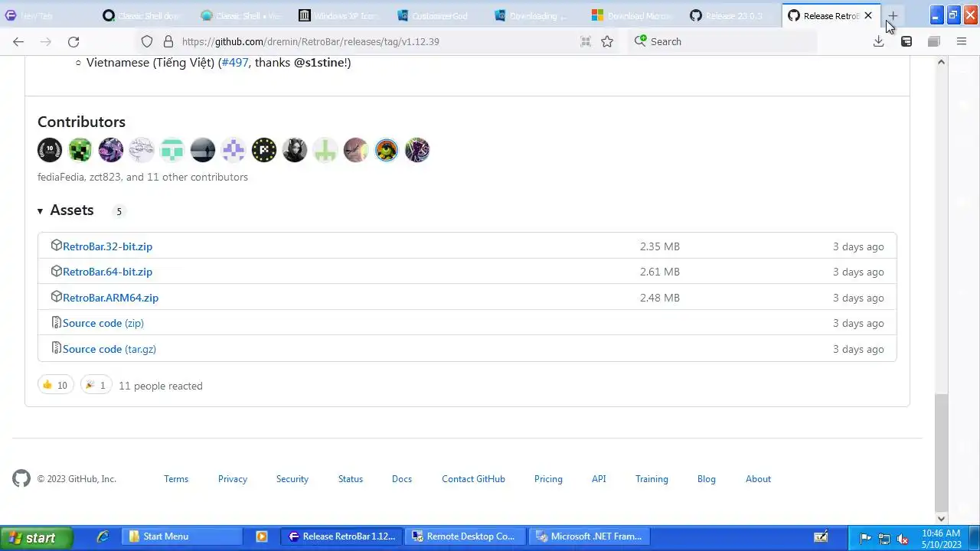Viewport: 980px width, 551px height.
Task: Click the tracking protection shield icon
Action: [147, 41]
